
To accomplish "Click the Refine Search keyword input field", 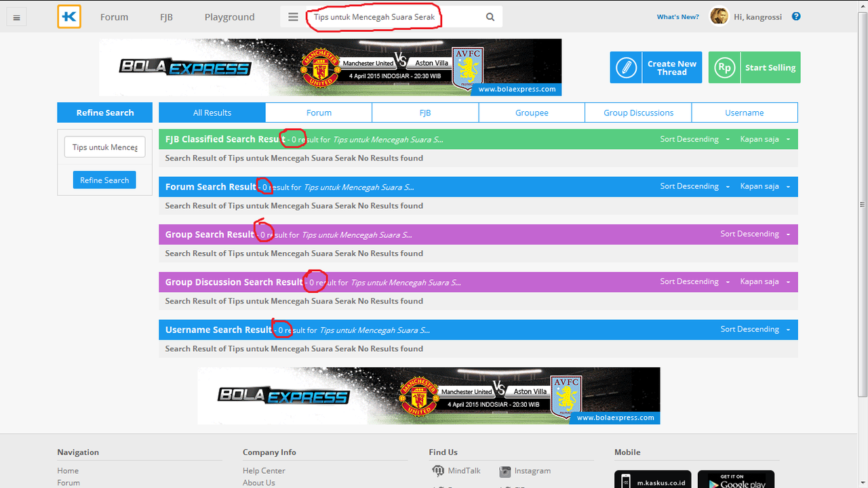I will coord(104,147).
